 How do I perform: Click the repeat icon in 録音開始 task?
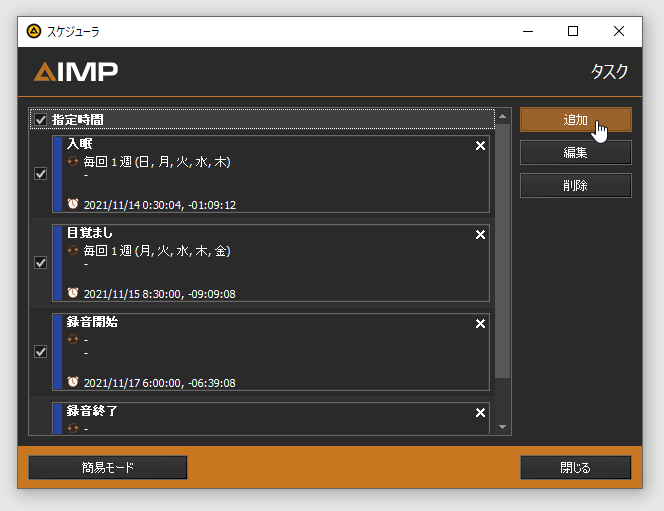73,339
